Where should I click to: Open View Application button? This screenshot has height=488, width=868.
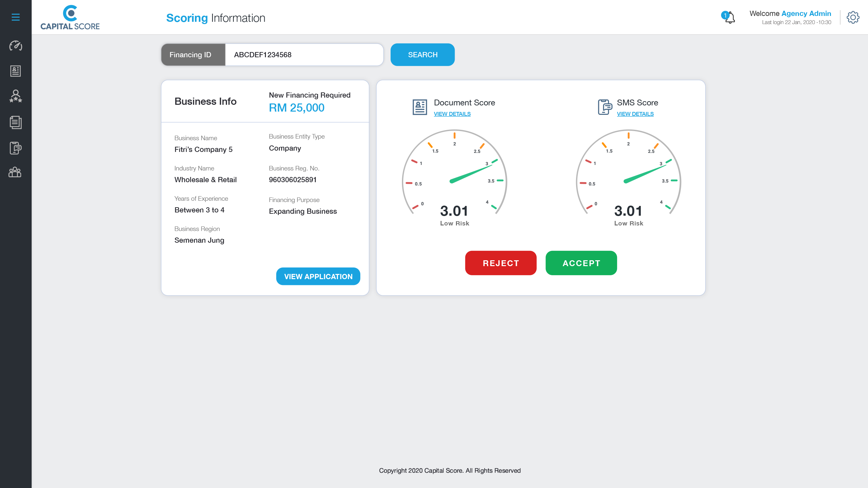318,277
